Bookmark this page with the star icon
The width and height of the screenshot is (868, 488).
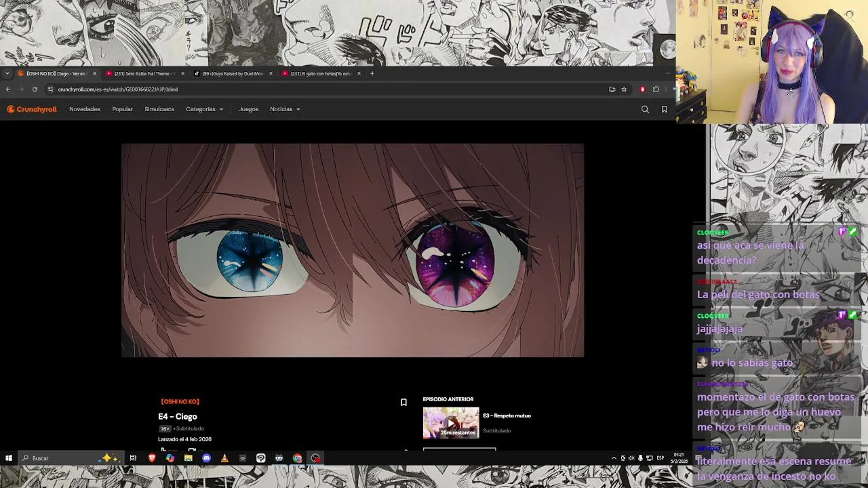coord(624,89)
